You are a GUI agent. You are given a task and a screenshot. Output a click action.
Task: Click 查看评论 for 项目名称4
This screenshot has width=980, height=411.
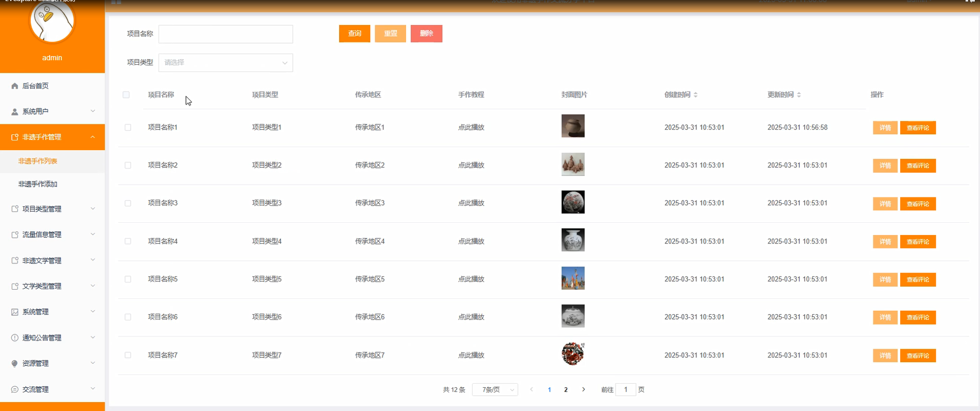point(918,242)
